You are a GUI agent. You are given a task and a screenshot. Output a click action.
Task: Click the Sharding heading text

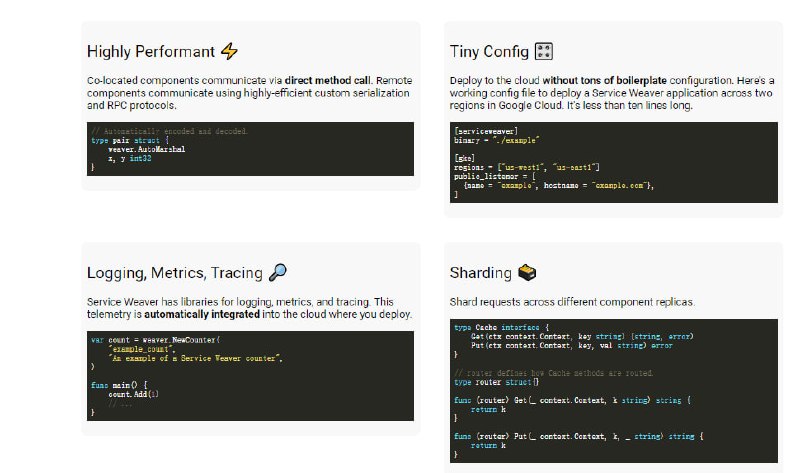pos(482,273)
